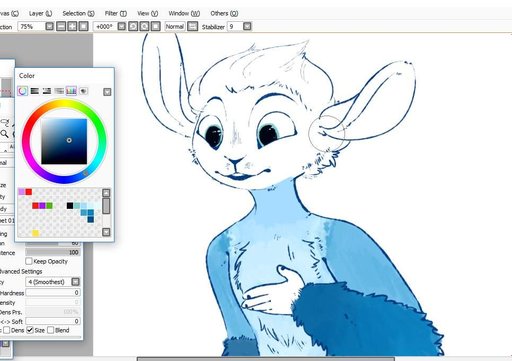Reset the canvas rotation angle icon
This screenshot has height=361, width=512.
point(155,26)
